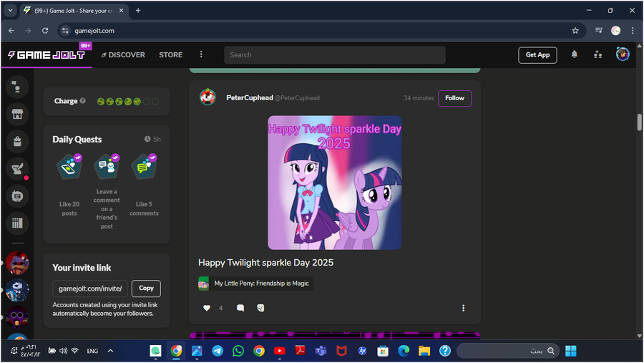Image resolution: width=644 pixels, height=363 pixels.
Task: Select the gamejolt.com/invite/ link field
Action: click(90, 288)
